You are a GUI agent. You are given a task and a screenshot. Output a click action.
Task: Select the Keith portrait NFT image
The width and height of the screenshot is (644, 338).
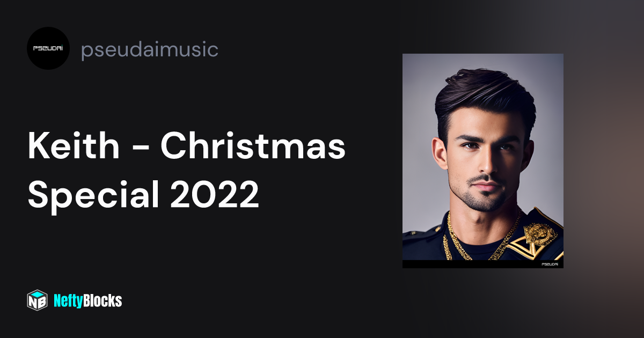coord(483,161)
